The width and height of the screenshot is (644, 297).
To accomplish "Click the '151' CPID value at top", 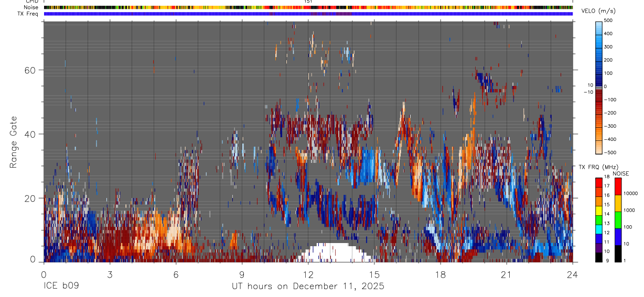I will (308, 2).
